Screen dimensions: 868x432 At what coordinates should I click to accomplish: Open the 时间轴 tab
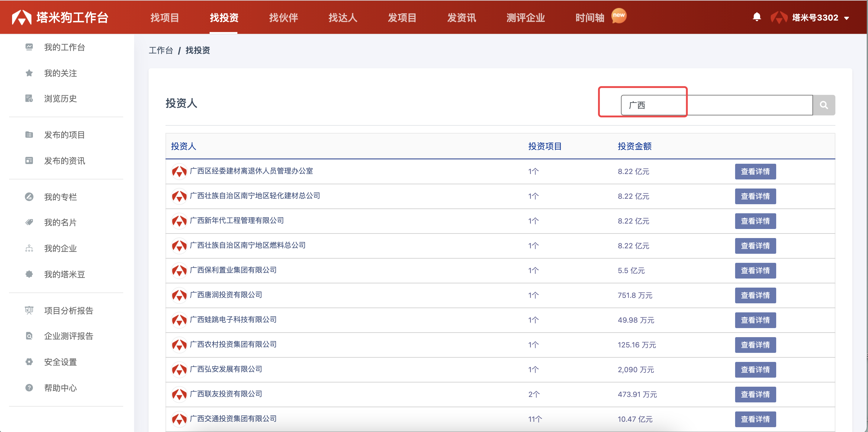tap(590, 18)
